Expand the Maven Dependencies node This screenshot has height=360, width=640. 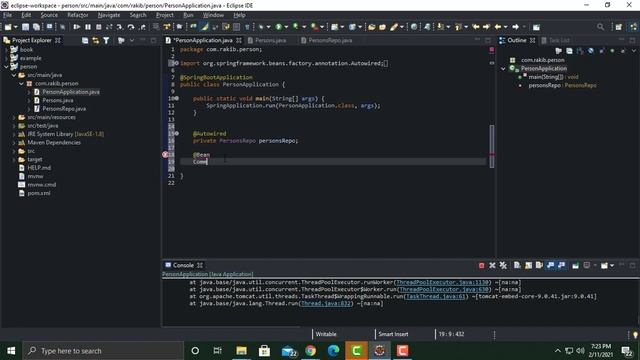click(x=14, y=143)
